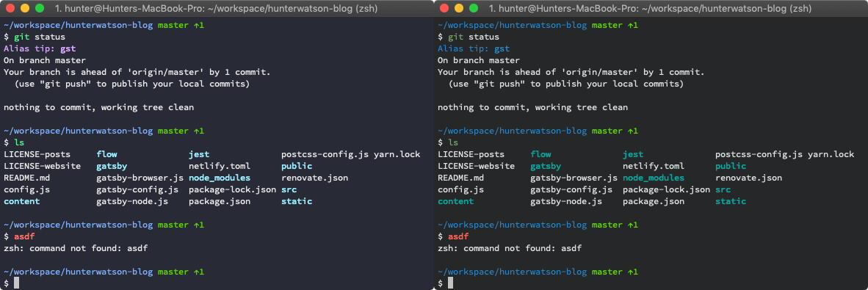Image resolution: width=868 pixels, height=290 pixels.
Task: Click 'On branch master' in right terminal
Action: (479, 60)
